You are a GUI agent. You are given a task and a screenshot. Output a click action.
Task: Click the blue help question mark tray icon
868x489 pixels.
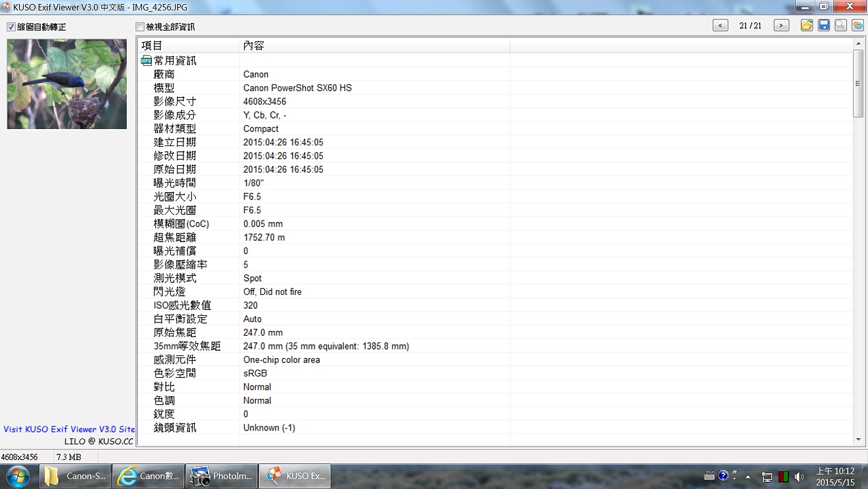tap(723, 475)
